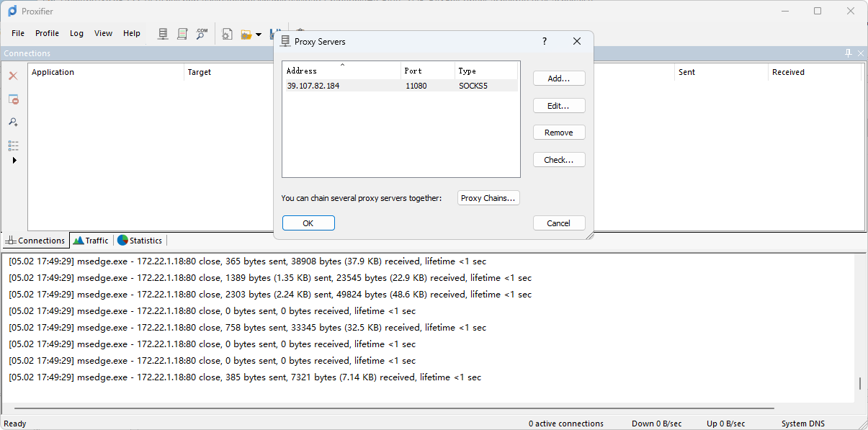Confirm with the OK button

[308, 223]
